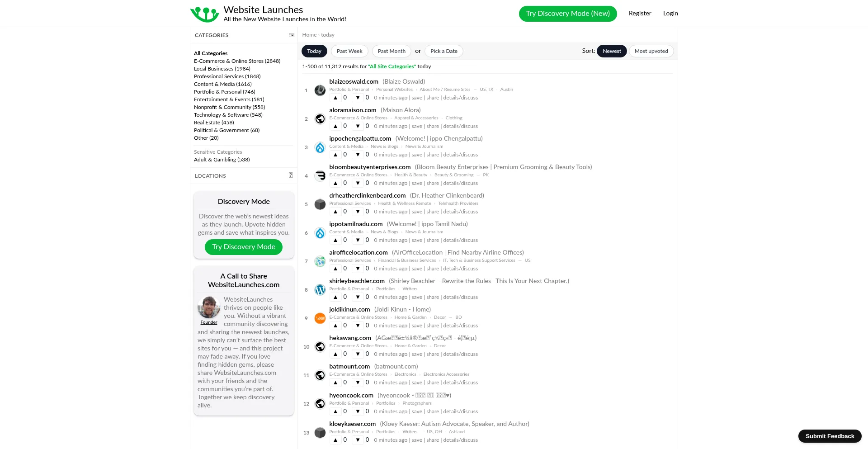Click the Website Launches green logo
Viewport: 868px width, 449px height.
click(x=205, y=14)
